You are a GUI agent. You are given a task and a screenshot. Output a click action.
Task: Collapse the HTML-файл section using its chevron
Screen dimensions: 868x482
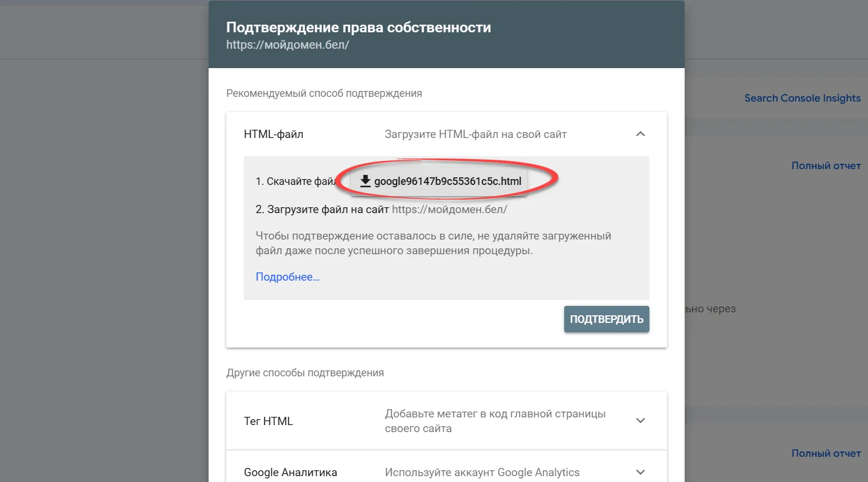[x=641, y=134]
